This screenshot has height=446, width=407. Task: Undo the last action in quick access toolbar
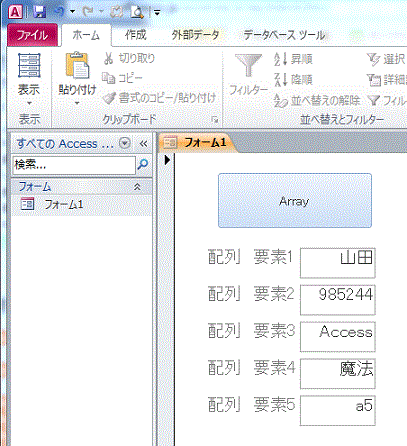[x=59, y=12]
